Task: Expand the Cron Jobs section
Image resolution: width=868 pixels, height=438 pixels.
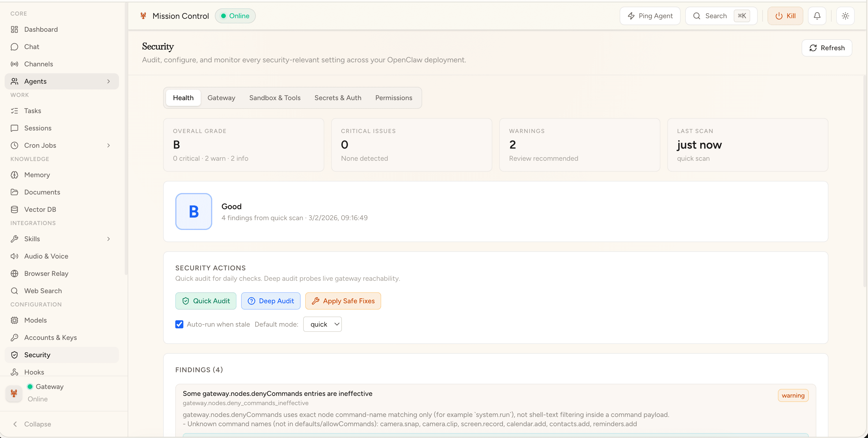Action: pos(108,145)
